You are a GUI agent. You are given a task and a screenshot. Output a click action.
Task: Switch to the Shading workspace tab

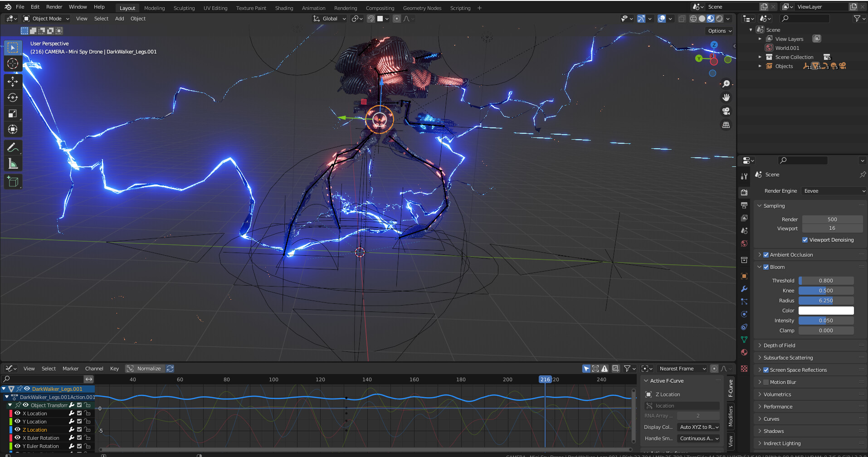click(x=284, y=8)
